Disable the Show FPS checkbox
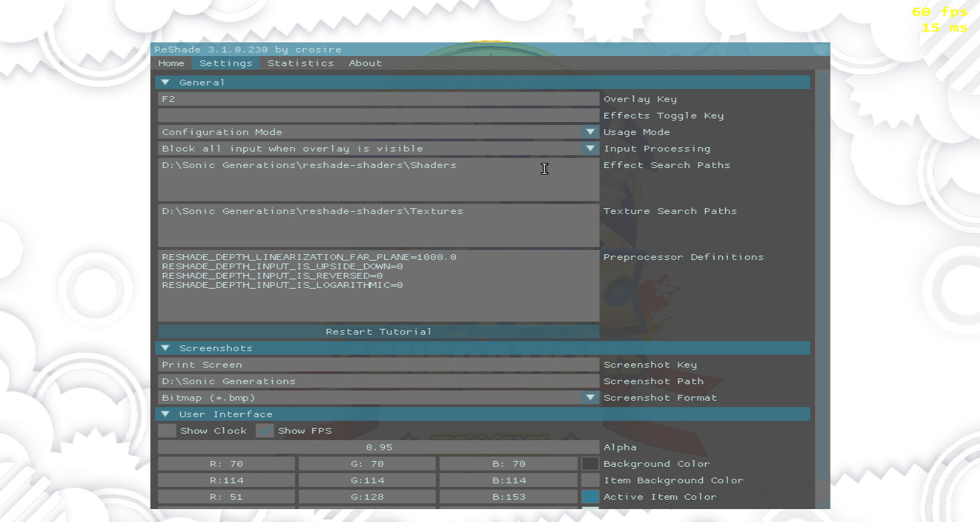980x522 pixels. [x=265, y=431]
